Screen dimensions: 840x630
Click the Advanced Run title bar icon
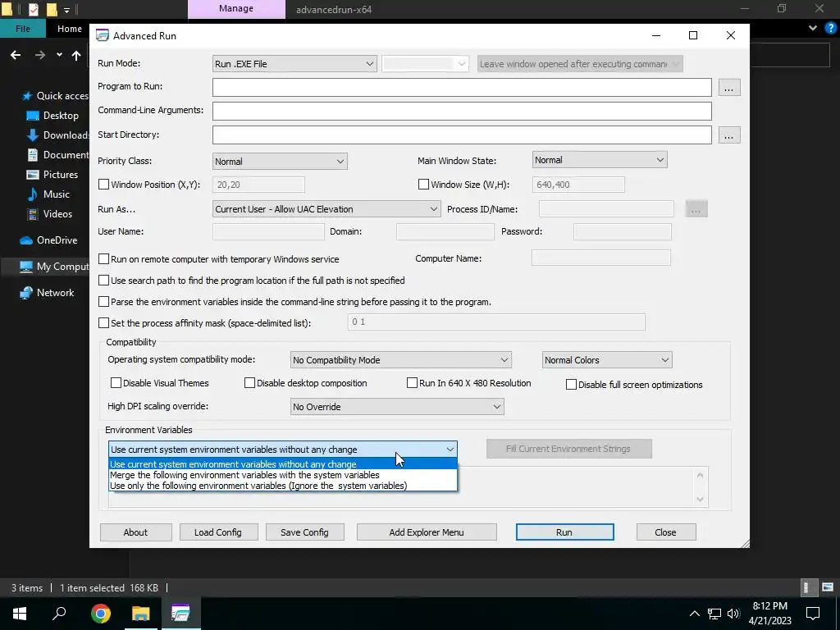click(x=102, y=35)
